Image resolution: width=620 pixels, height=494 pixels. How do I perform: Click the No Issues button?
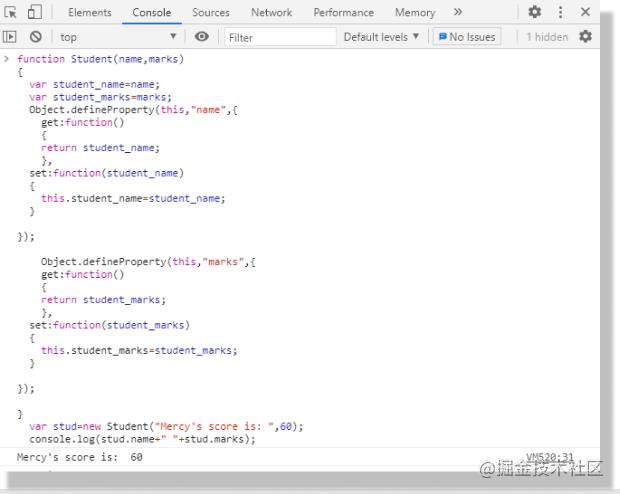[x=467, y=37]
